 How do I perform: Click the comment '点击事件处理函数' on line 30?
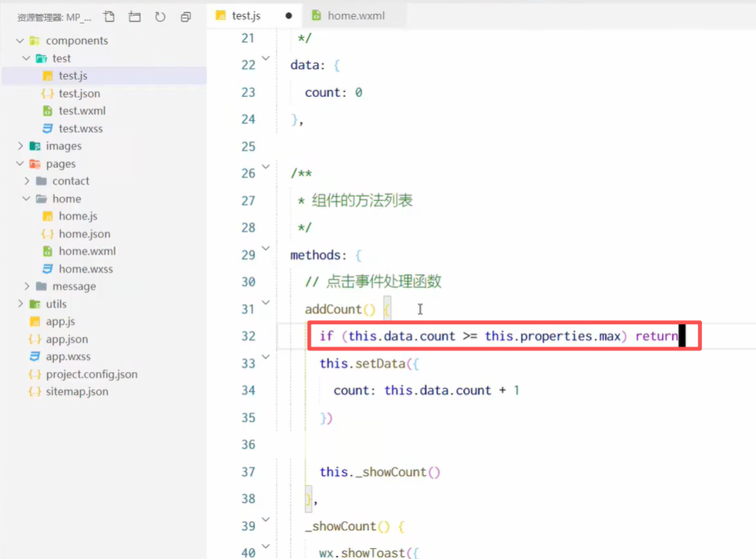pyautogui.click(x=384, y=282)
